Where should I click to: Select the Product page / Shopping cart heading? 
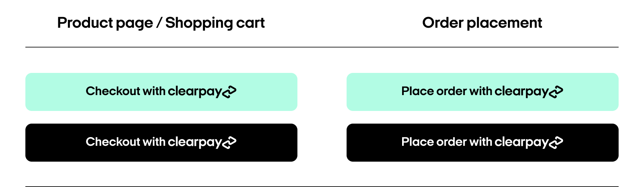161,23
